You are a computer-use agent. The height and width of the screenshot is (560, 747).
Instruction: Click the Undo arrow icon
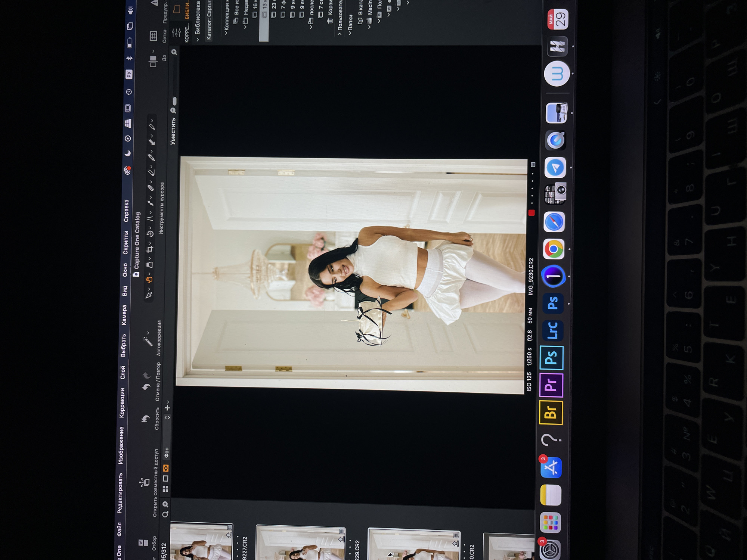pyautogui.click(x=146, y=387)
